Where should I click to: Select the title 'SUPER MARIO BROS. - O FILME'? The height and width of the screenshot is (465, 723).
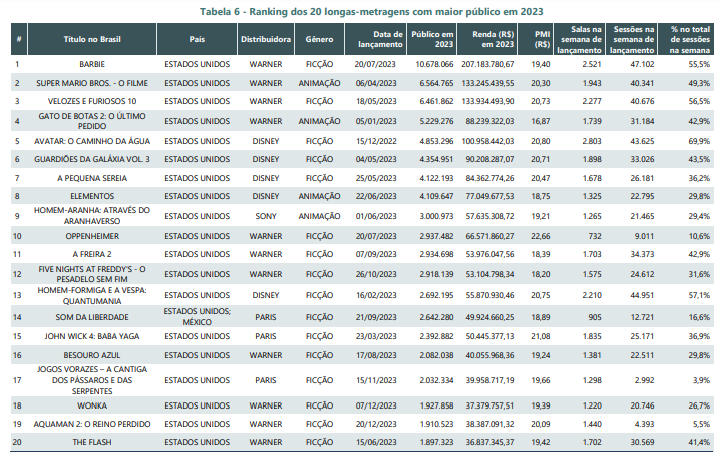pyautogui.click(x=92, y=83)
